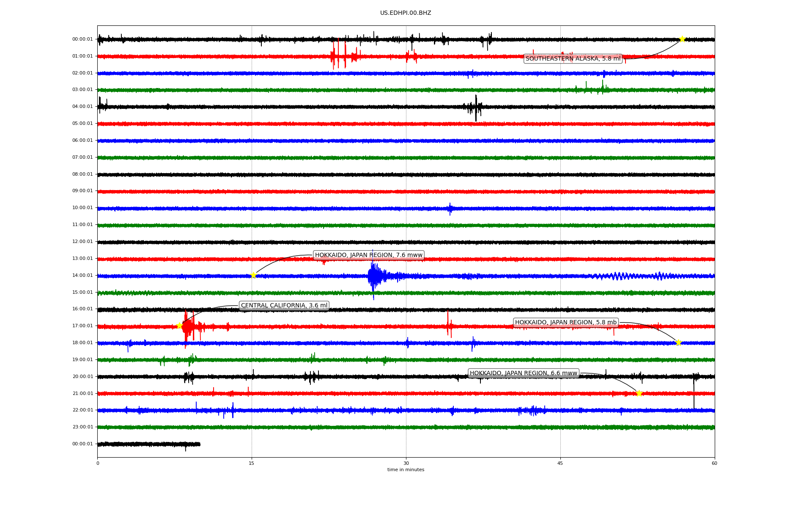The width and height of the screenshot is (812, 508).
Task: Click the 15 minute x-axis tick label
Action: [x=252, y=463]
